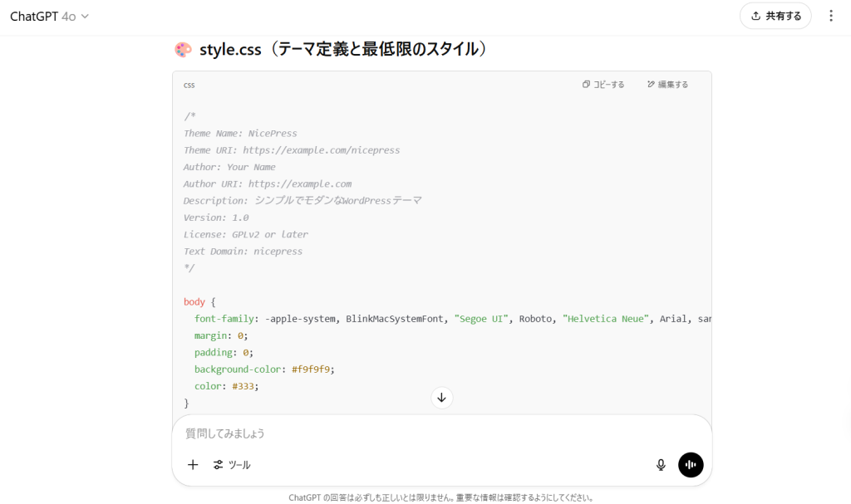This screenshot has width=851, height=504.
Task: Click the plus attach icon
Action: (x=193, y=465)
